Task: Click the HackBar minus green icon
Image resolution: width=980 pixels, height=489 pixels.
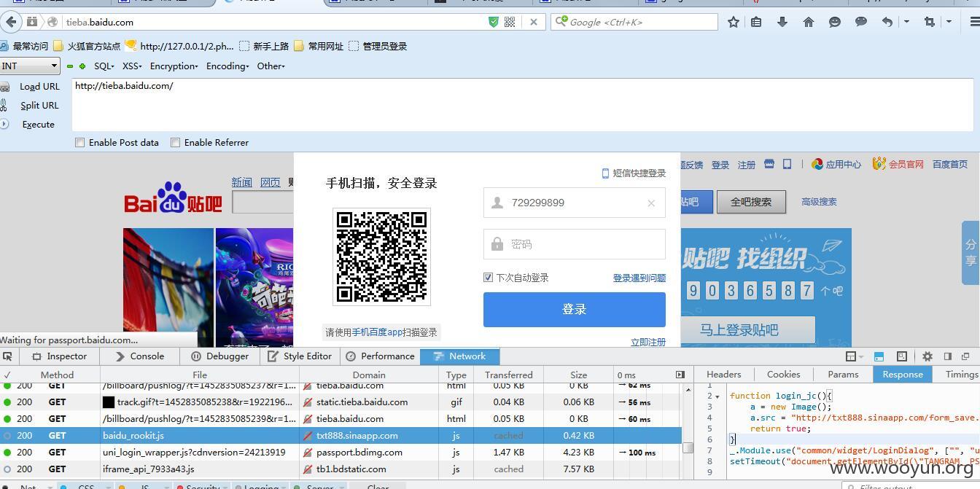Action: coord(70,66)
